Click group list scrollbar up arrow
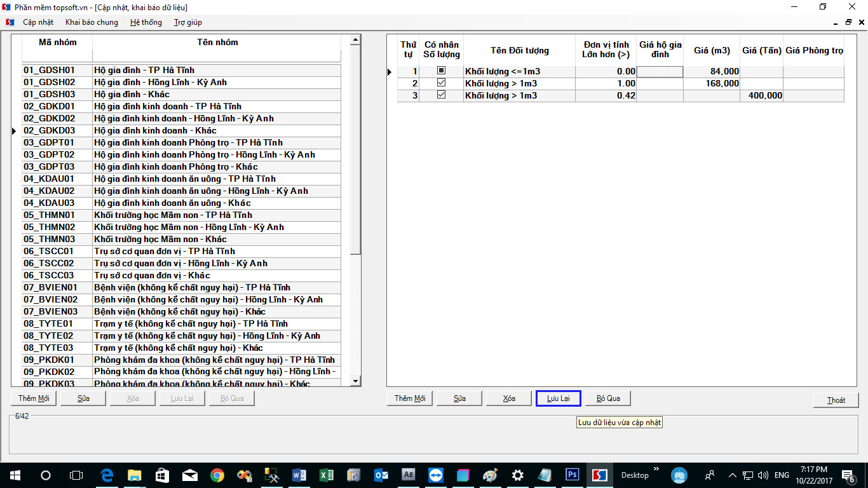Viewport: 868px width, 488px height. [x=356, y=41]
